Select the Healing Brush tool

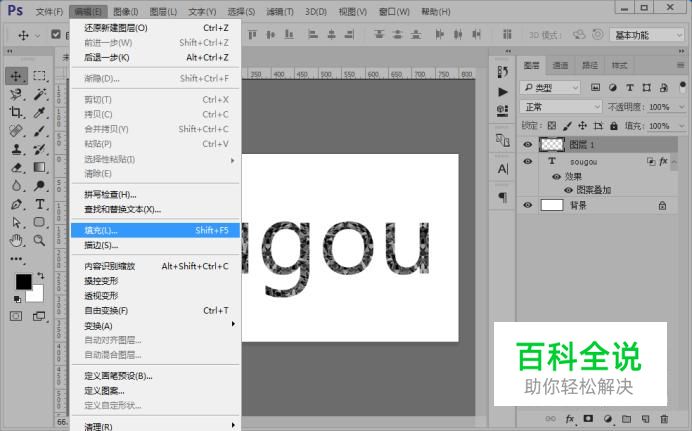click(x=16, y=131)
